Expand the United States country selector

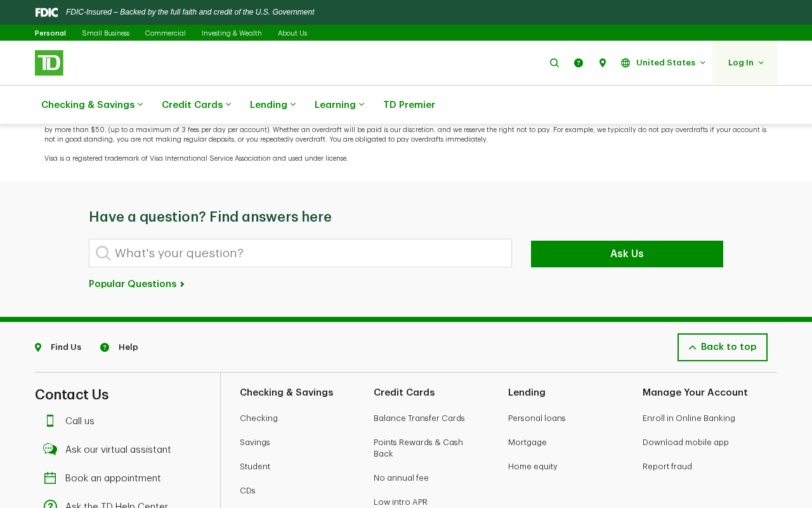tap(663, 63)
